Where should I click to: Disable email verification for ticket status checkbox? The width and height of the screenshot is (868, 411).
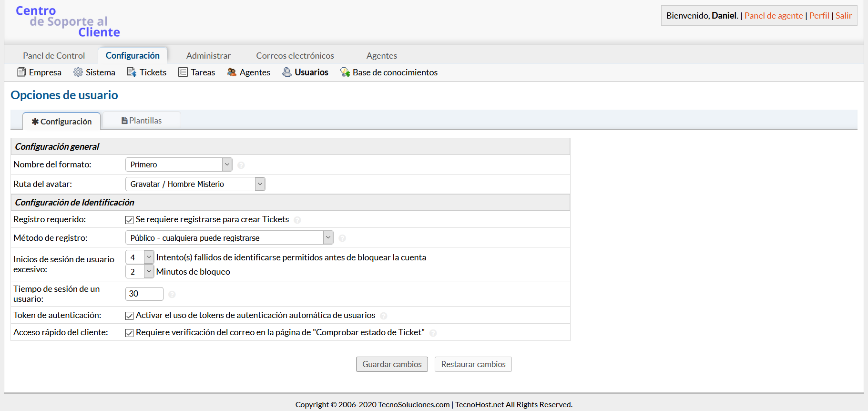[x=129, y=333]
